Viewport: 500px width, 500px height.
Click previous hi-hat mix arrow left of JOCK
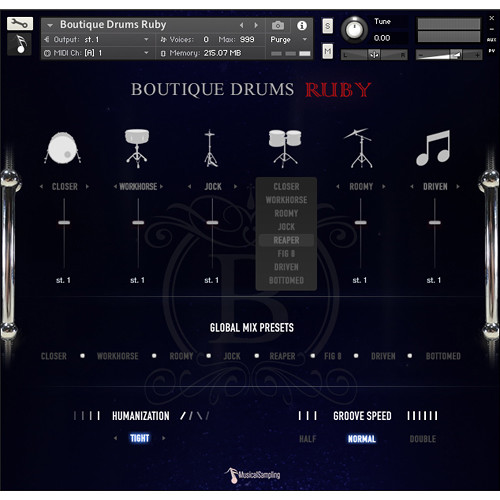(x=189, y=187)
